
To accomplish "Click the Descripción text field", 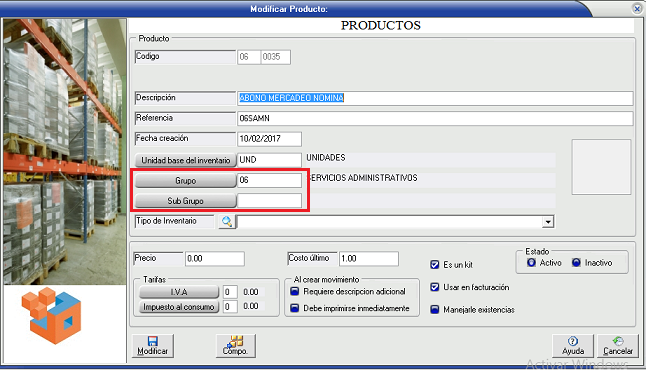I will (x=435, y=98).
